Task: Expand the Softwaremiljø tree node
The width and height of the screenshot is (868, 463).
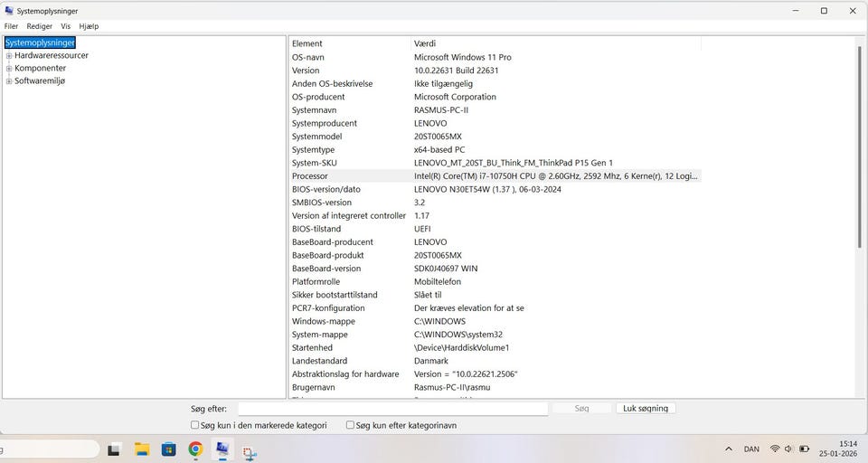Action: [x=9, y=81]
